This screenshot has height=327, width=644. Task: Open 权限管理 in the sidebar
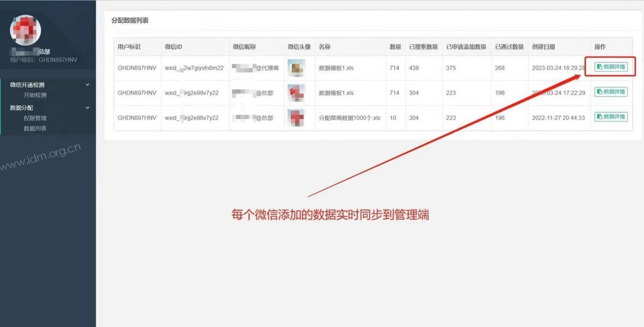(x=35, y=118)
